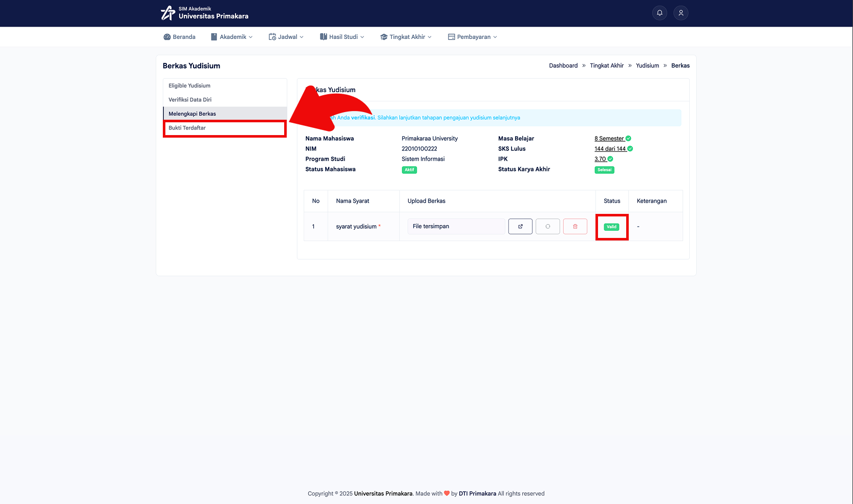Click the DTI Primakara footer text
This screenshot has height=504, width=853.
(x=477, y=494)
